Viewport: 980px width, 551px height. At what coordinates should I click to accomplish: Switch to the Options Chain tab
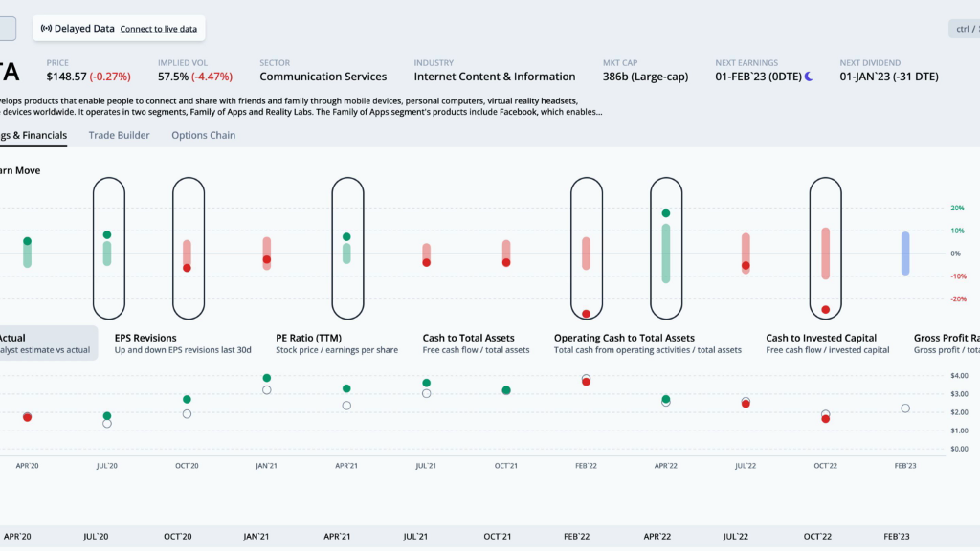click(203, 135)
